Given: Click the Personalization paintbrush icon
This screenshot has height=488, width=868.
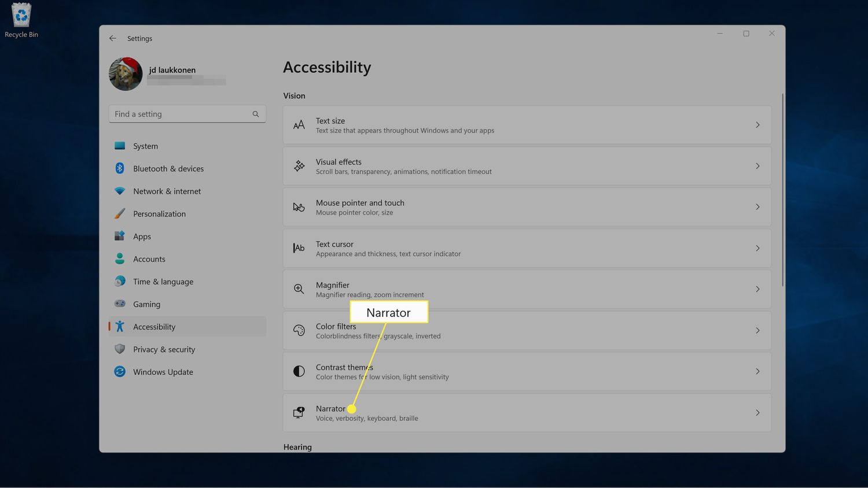Looking at the screenshot, I should (120, 213).
